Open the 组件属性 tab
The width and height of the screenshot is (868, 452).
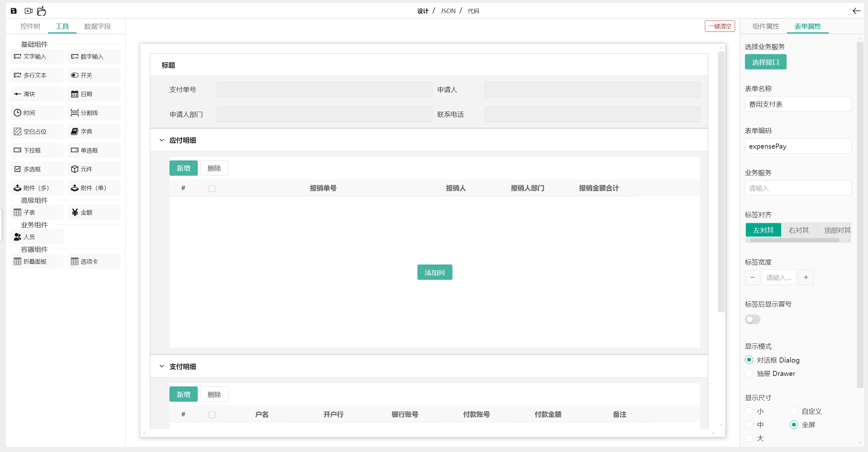pyautogui.click(x=766, y=26)
